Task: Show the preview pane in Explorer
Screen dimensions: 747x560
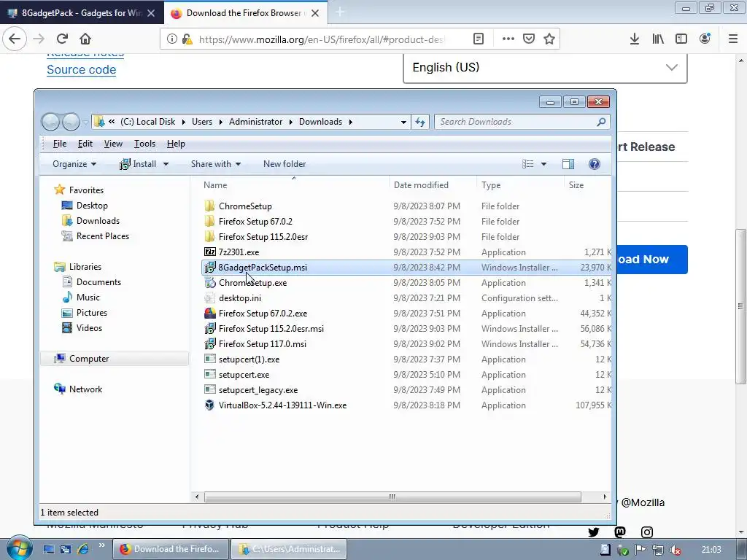Action: (568, 164)
